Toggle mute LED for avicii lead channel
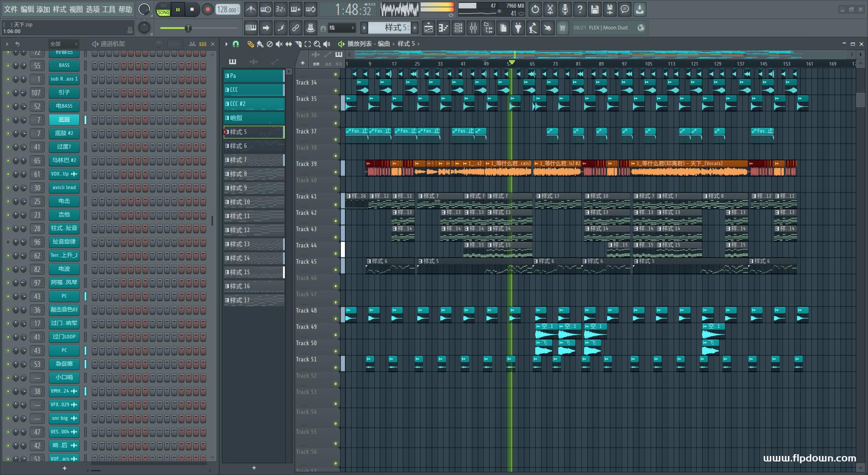The height and width of the screenshot is (475, 868). pos(8,188)
